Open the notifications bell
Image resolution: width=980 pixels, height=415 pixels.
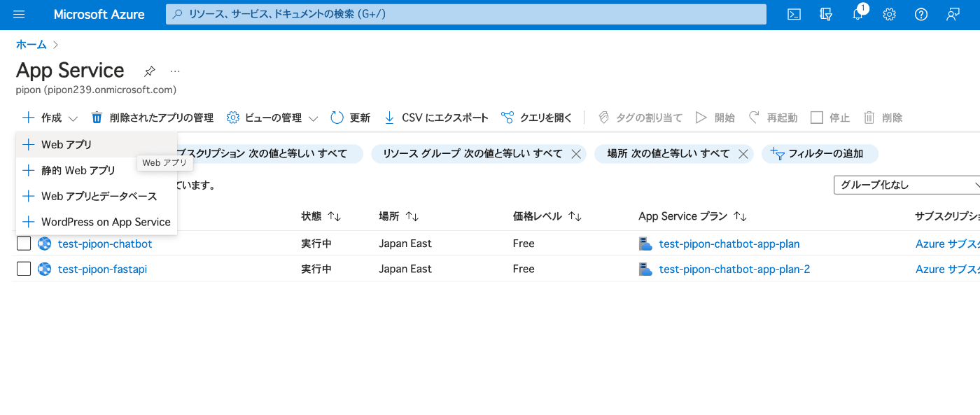point(858,15)
